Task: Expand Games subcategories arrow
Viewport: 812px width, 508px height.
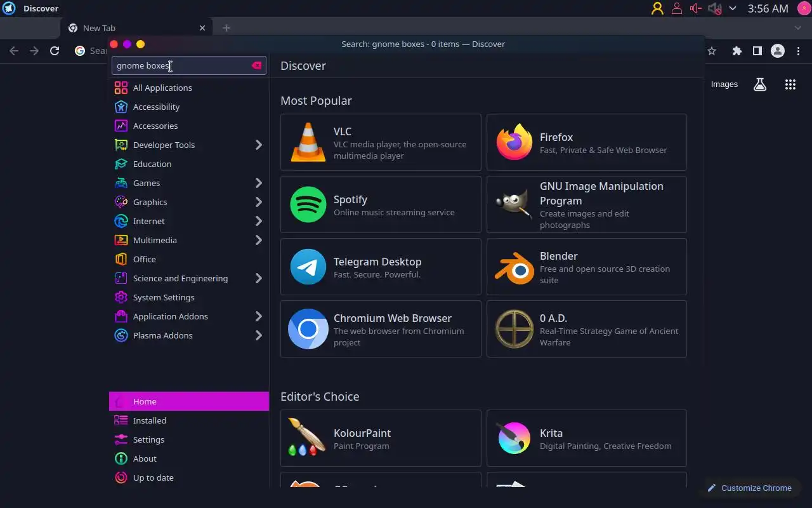Action: (x=259, y=183)
